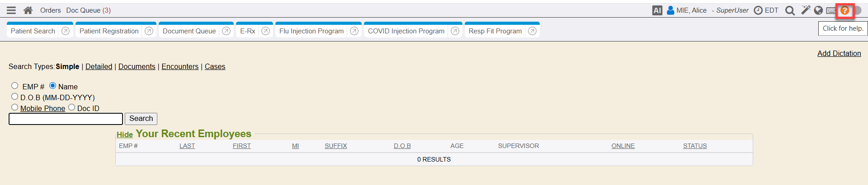
Task: Click the Add Dictation link
Action: pyautogui.click(x=839, y=53)
